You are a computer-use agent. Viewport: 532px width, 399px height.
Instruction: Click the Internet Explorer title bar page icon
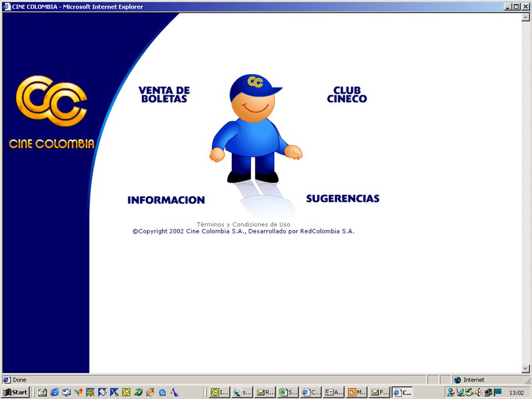tap(7, 7)
